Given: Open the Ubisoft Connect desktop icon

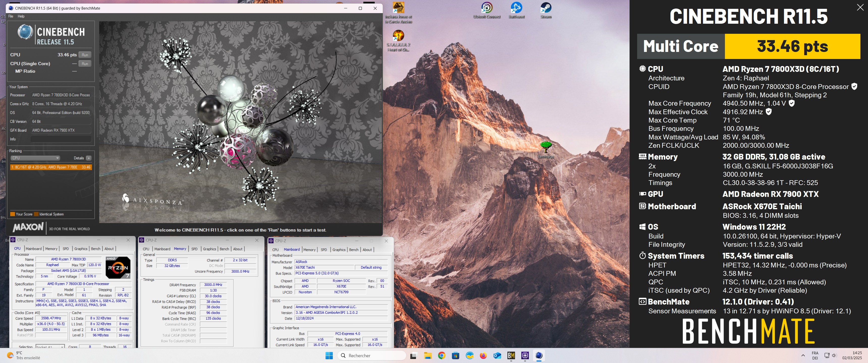Looking at the screenshot, I should pyautogui.click(x=486, y=10).
